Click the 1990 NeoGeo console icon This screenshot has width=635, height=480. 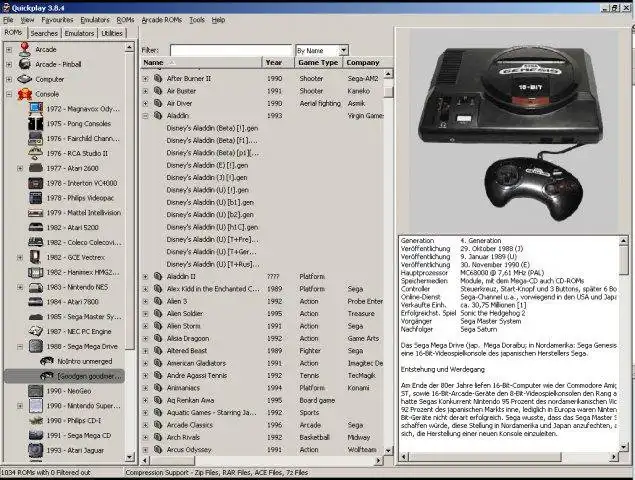pyautogui.click(x=36, y=391)
